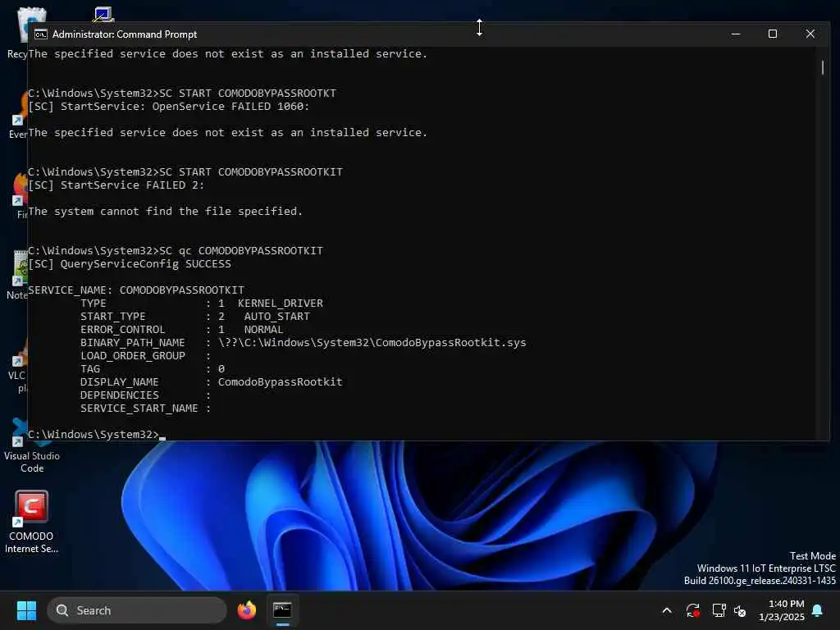The width and height of the screenshot is (840, 630).
Task: Open the Windows Start menu
Action: point(26,610)
